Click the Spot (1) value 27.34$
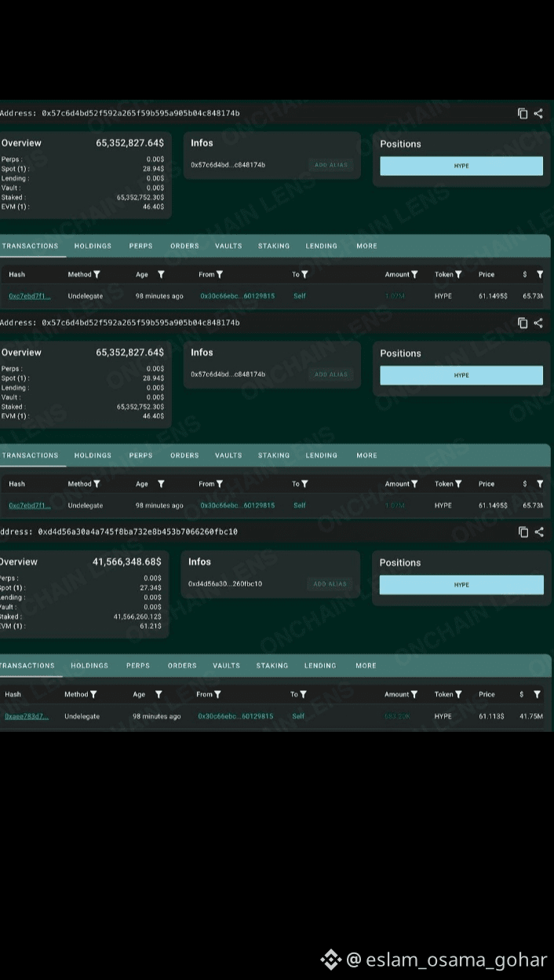This screenshot has height=980, width=554. click(151, 587)
